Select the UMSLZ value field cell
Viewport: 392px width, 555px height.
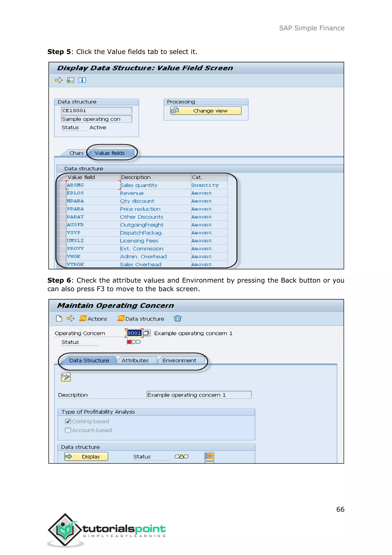click(x=93, y=241)
